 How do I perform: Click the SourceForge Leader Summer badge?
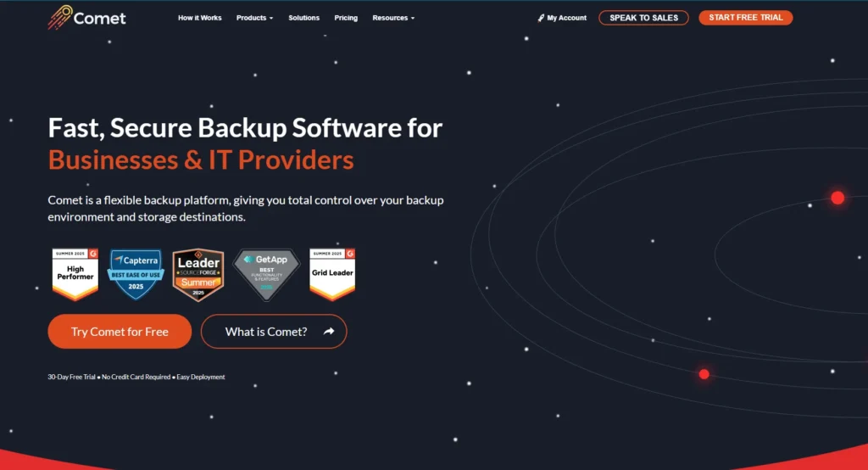[x=198, y=275]
